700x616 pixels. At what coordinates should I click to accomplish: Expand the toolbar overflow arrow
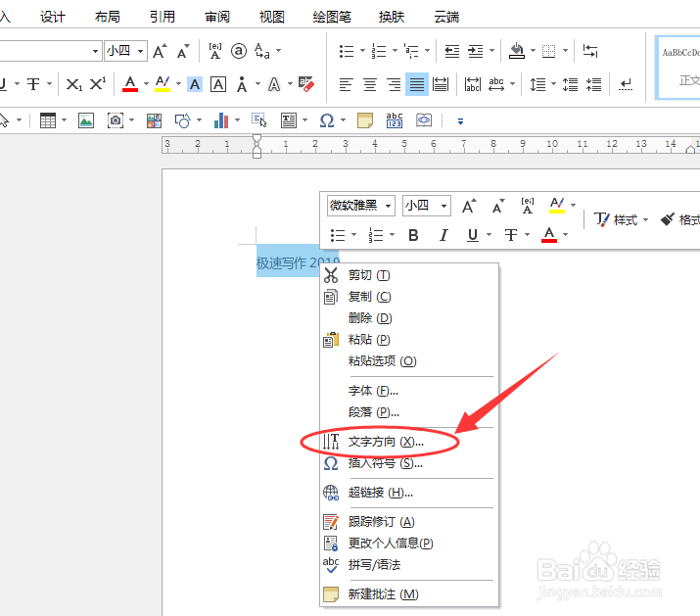tap(461, 121)
